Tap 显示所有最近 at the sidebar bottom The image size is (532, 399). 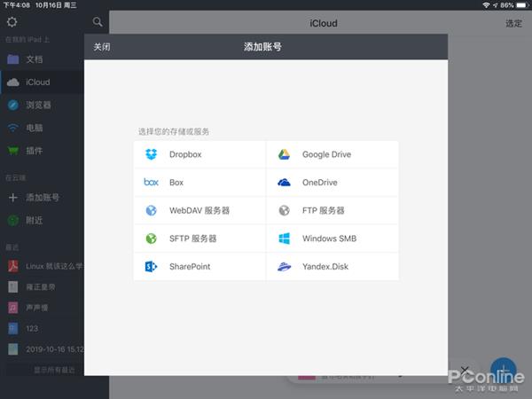point(54,370)
